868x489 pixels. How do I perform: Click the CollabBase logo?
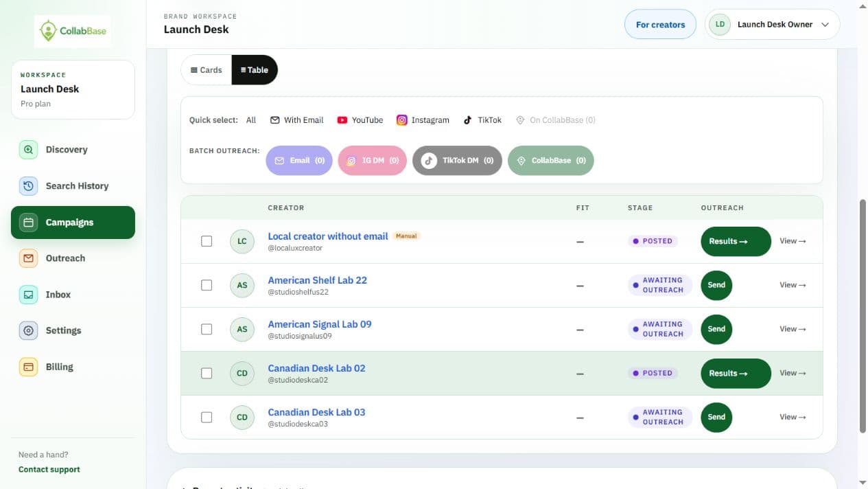tap(73, 31)
